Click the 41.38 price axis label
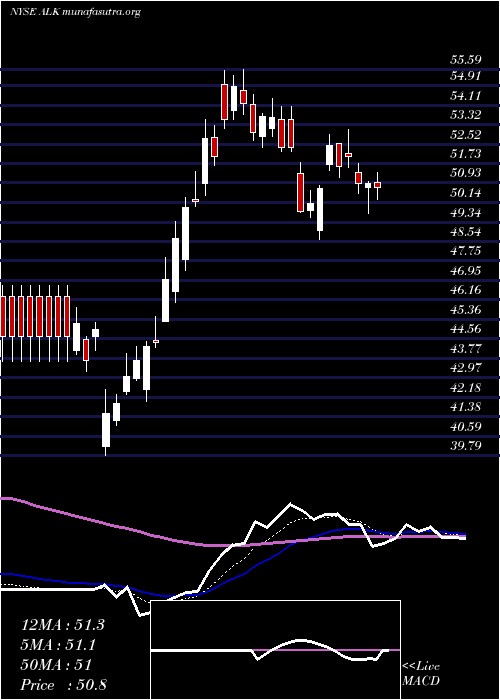This screenshot has width=500, height=700. pyautogui.click(x=465, y=407)
